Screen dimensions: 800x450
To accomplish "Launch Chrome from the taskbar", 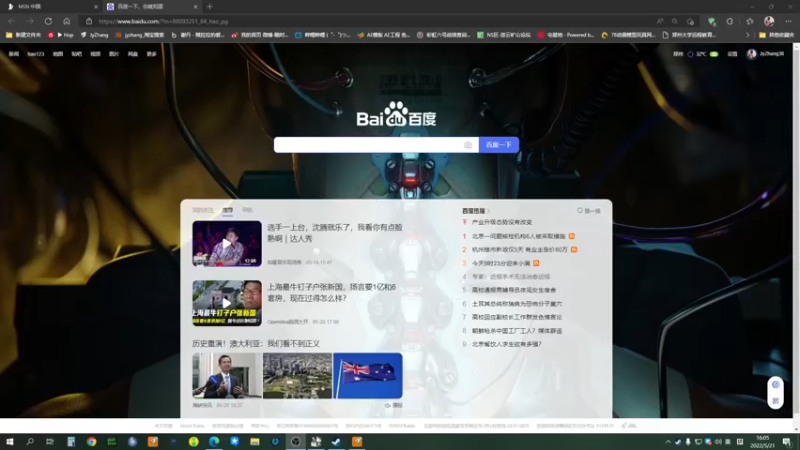I will (91, 442).
